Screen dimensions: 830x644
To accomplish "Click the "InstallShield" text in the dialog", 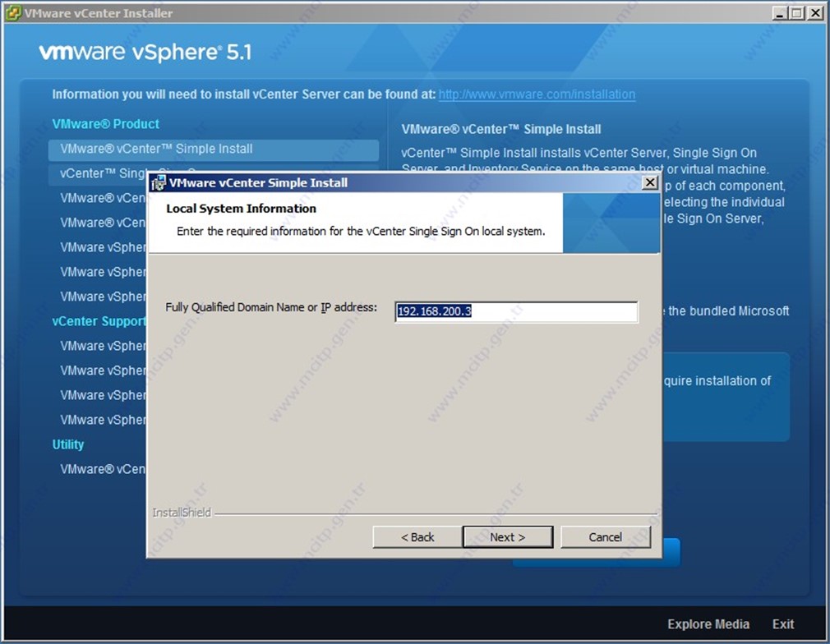I will pos(182,513).
